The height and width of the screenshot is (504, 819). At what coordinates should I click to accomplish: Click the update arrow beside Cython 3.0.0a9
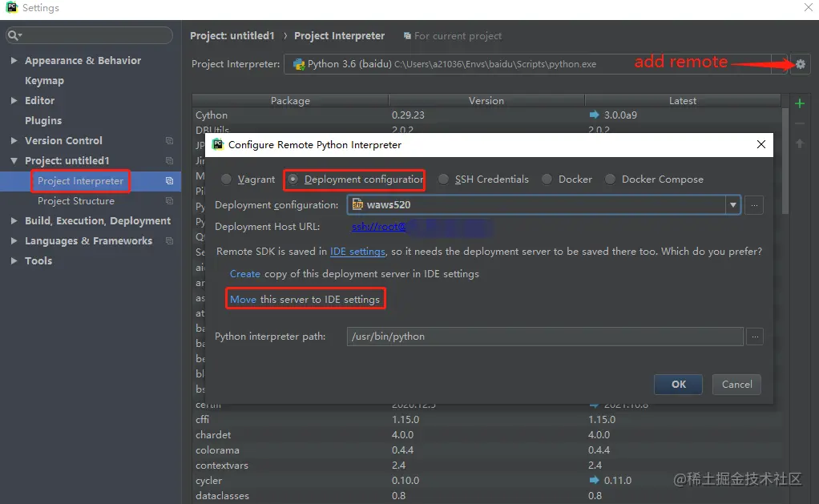(x=594, y=115)
